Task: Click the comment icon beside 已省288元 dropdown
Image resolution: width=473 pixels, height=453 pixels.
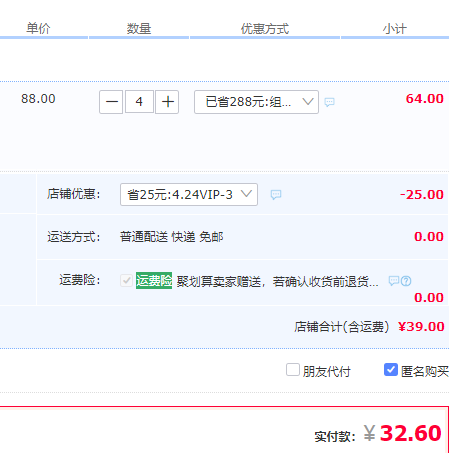Action: pos(329,102)
